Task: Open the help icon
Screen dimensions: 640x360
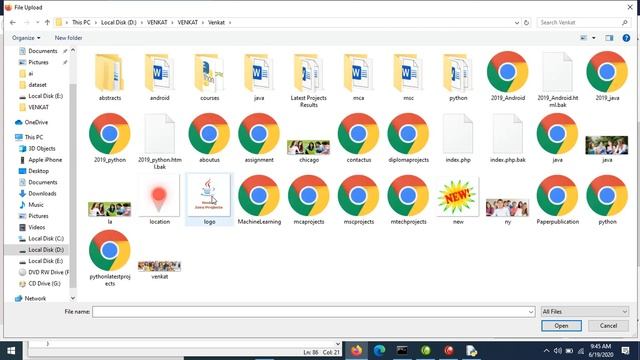Action: pyautogui.click(x=626, y=38)
